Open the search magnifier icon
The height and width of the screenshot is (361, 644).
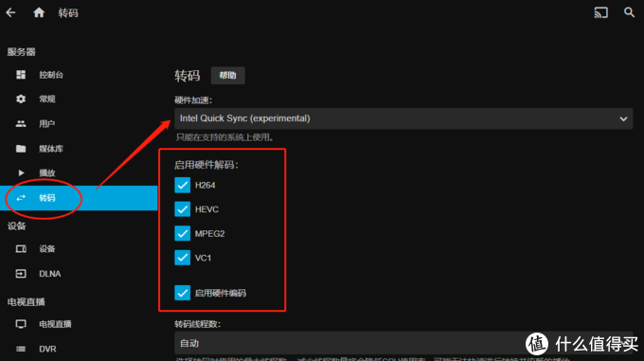click(x=629, y=12)
